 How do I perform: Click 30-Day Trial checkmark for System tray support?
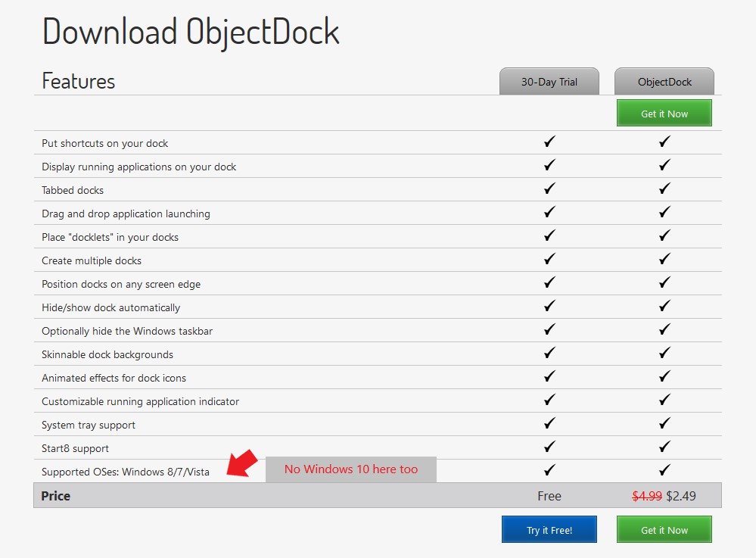(x=549, y=423)
